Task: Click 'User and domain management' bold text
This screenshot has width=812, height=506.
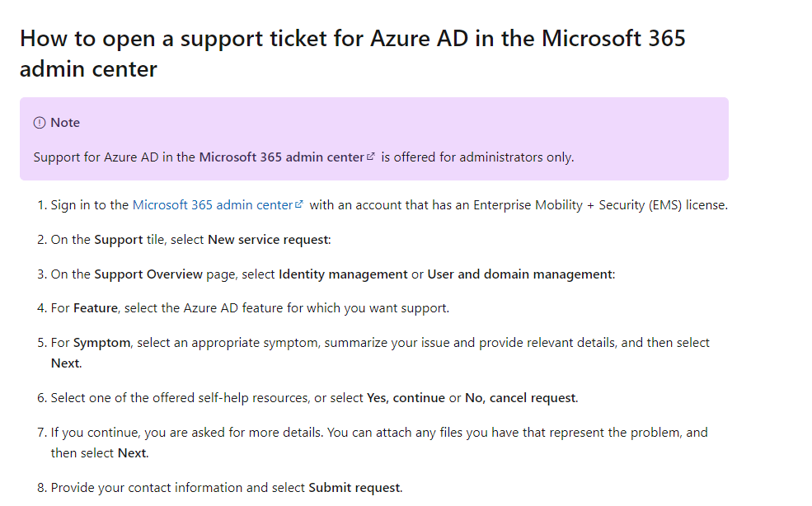Action: pyautogui.click(x=519, y=274)
